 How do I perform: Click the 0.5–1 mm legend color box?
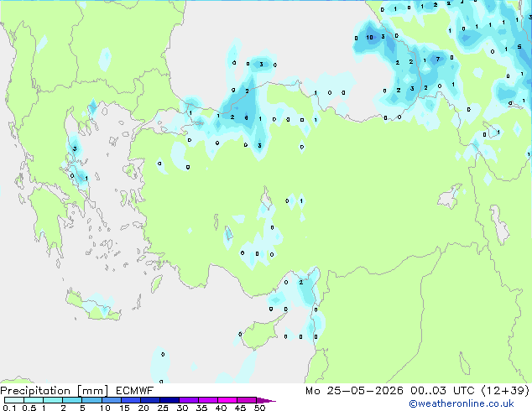(34, 400)
